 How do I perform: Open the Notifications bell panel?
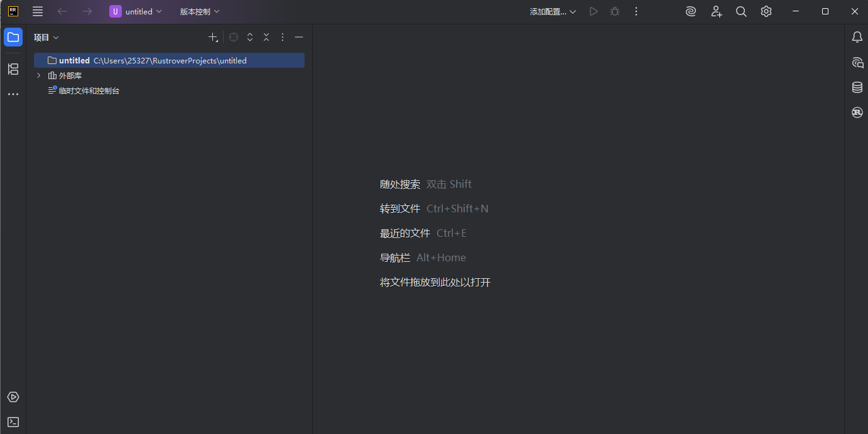[x=857, y=37]
